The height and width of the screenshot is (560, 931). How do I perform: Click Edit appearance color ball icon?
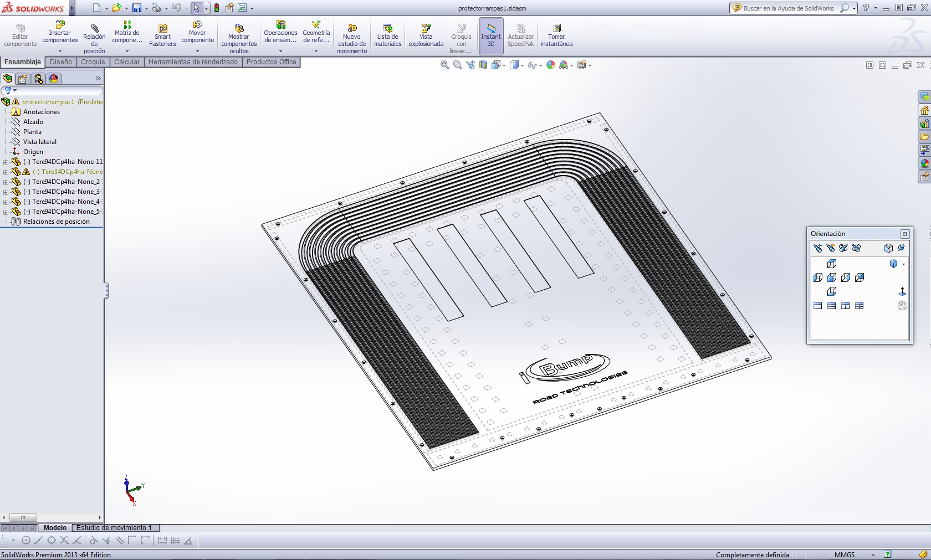[551, 65]
